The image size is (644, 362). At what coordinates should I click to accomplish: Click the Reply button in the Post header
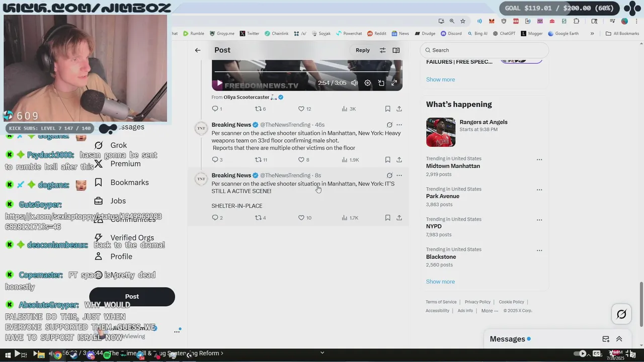[x=363, y=50]
